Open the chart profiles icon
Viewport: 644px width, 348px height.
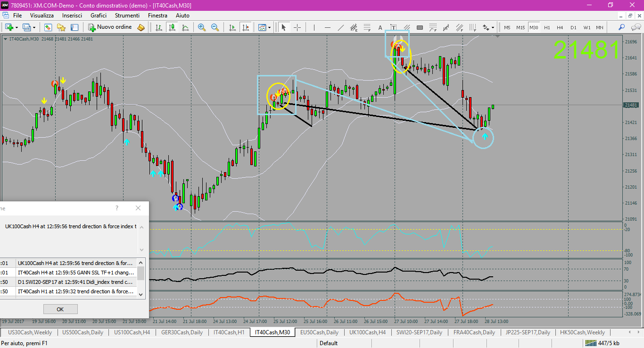(x=26, y=27)
